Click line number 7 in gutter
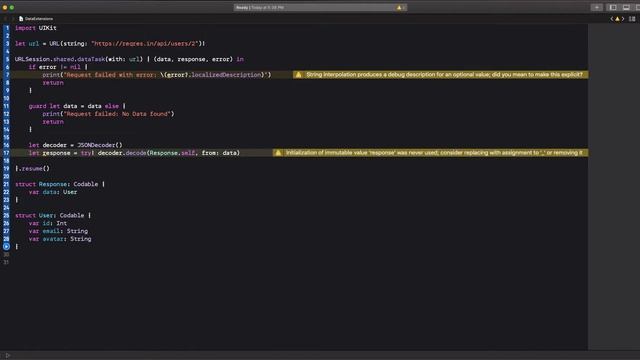Image resolution: width=640 pixels, height=360 pixels. point(7,75)
